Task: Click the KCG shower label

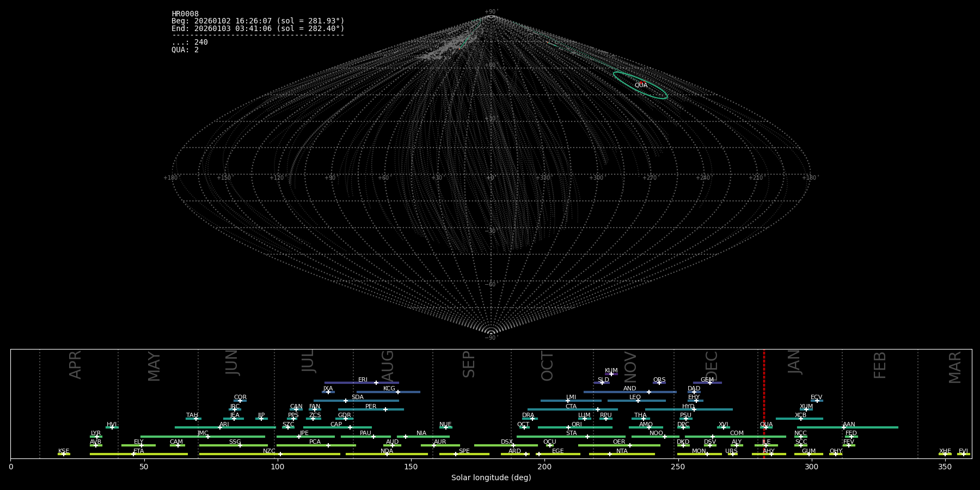Action: 389,389
